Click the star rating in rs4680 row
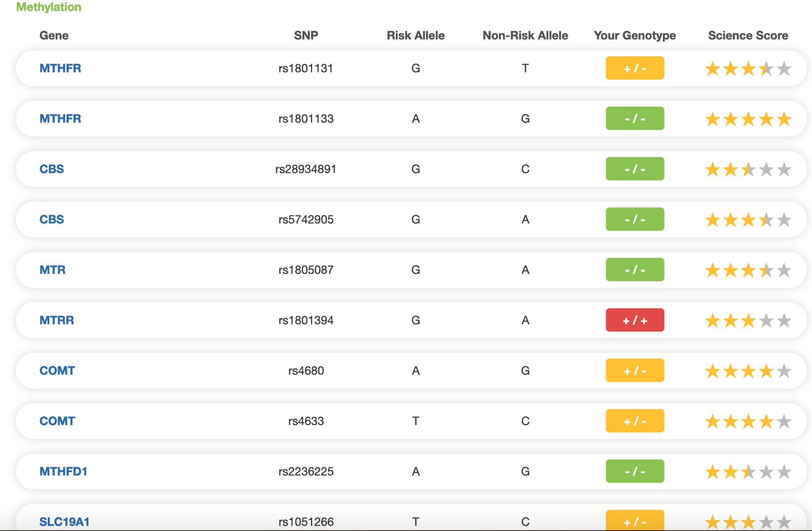Viewport: 812px width, 531px height. 748,371
